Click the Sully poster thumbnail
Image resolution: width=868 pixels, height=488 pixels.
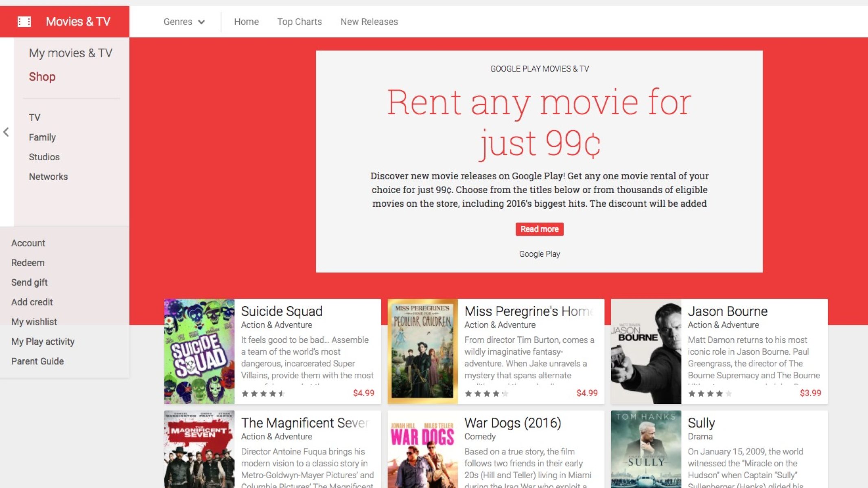[646, 449]
